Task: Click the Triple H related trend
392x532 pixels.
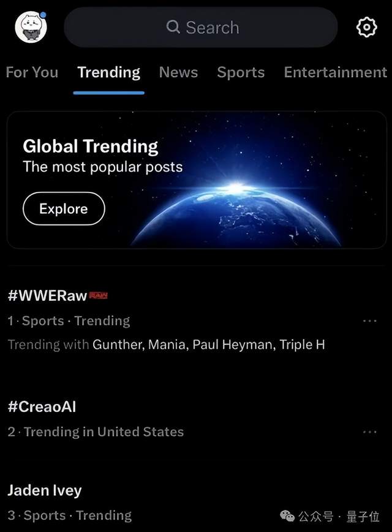Action: point(302,344)
